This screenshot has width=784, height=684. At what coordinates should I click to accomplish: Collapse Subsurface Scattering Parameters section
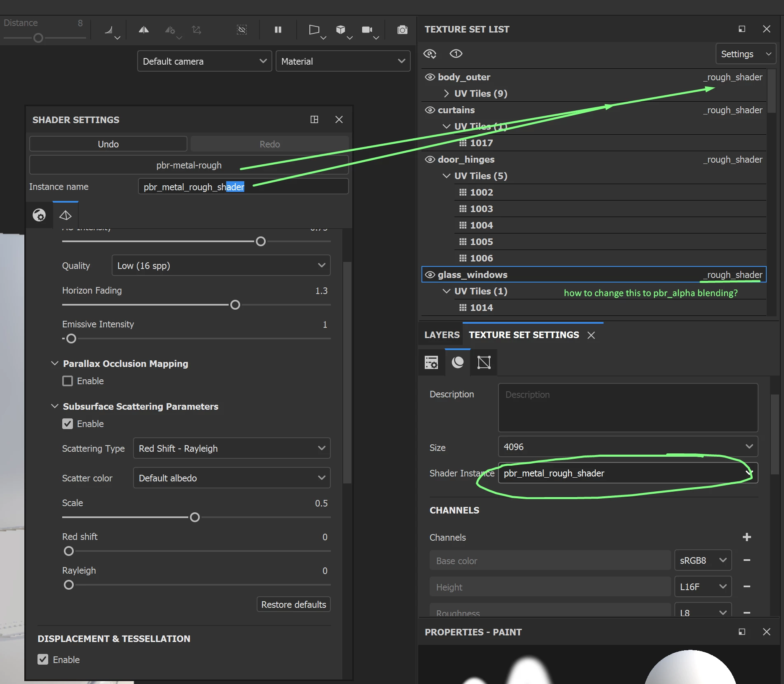[54, 406]
